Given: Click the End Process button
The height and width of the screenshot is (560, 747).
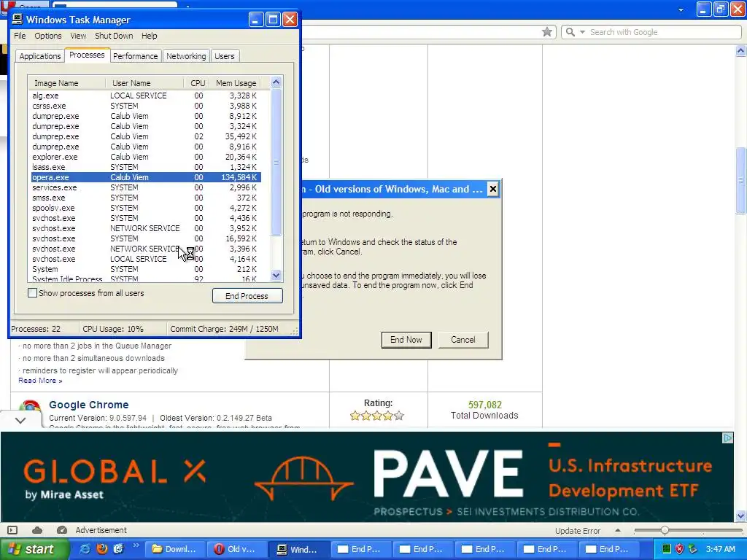Looking at the screenshot, I should tap(247, 296).
